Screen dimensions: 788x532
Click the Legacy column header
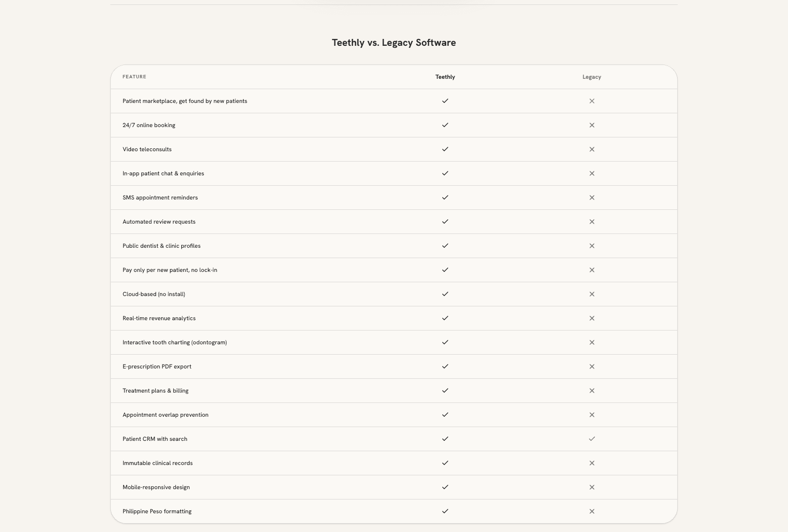pyautogui.click(x=592, y=77)
